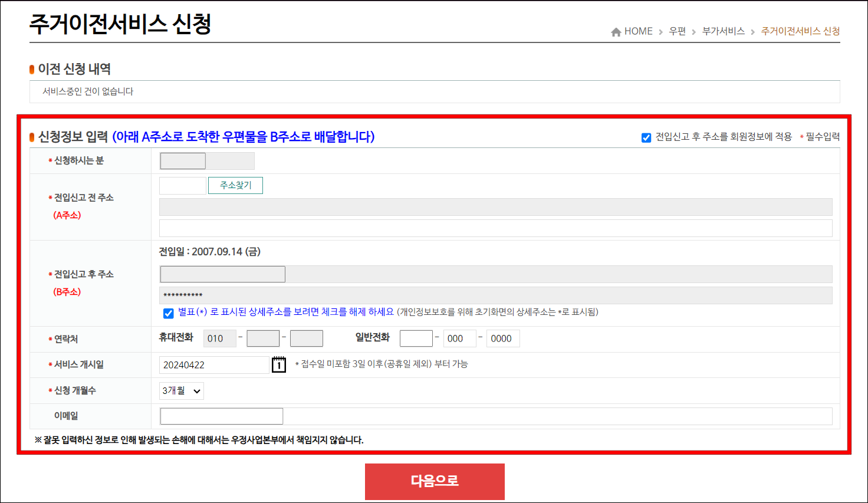Click the B주소 base address field
The height and width of the screenshot is (503, 868).
[496, 274]
